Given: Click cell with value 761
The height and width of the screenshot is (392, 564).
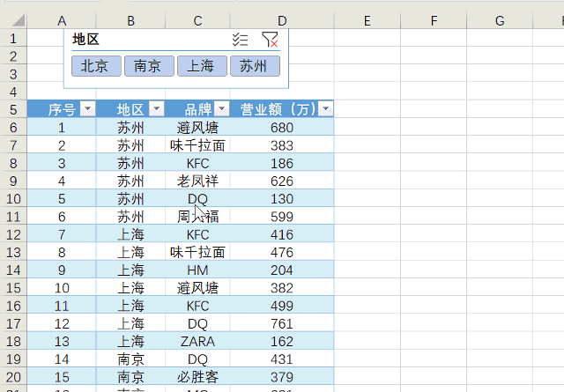Looking at the screenshot, I should pos(282,323).
